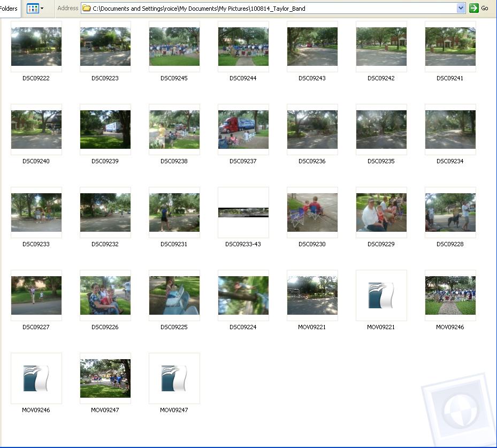Select thumbnail DSC09233
Viewport: 497px width, 448px height.
pos(36,212)
